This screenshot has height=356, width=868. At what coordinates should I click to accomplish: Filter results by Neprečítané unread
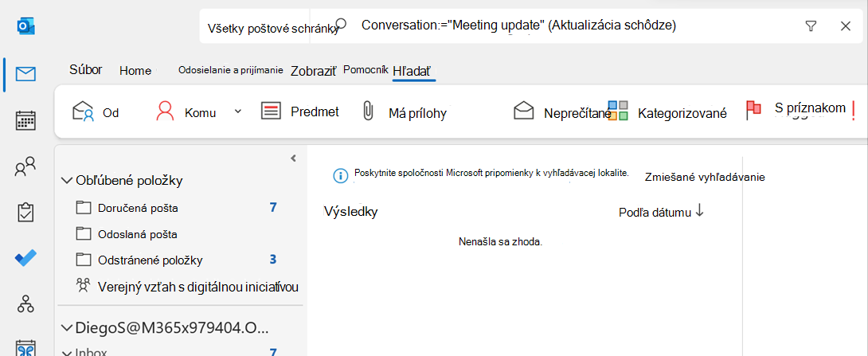coord(561,112)
